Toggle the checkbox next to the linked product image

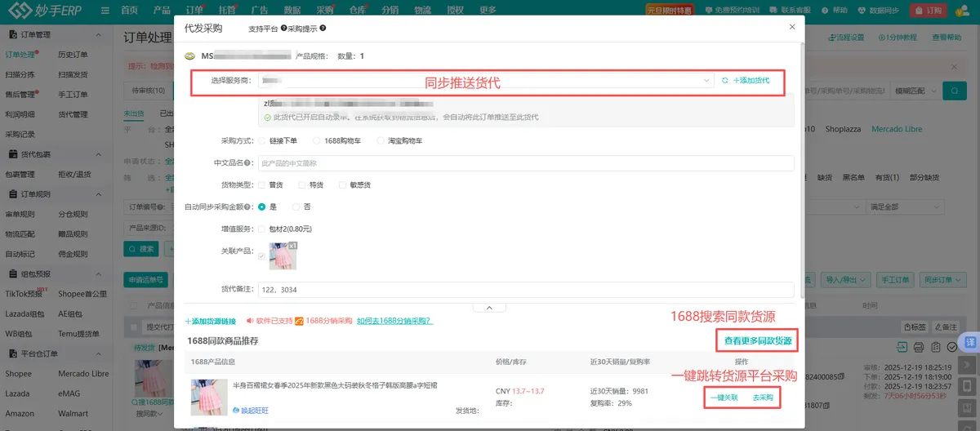pos(261,255)
